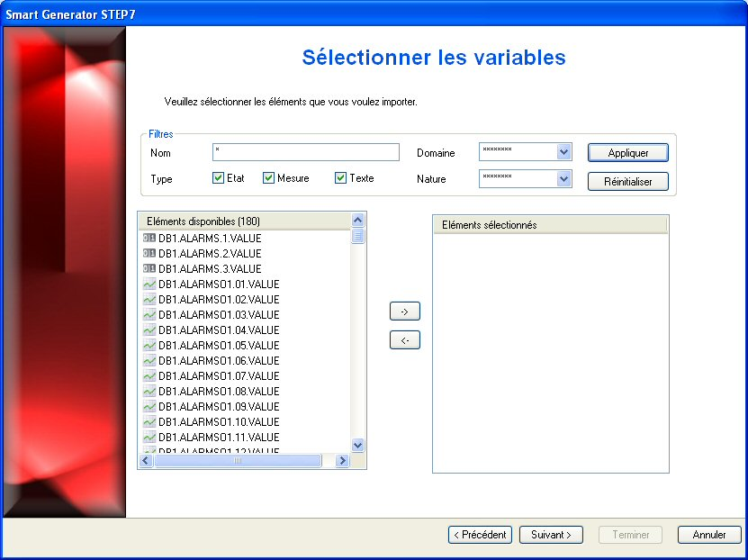Click the horizontal scrollbar thumb of available list
Image resolution: width=748 pixels, height=560 pixels.
[238, 460]
